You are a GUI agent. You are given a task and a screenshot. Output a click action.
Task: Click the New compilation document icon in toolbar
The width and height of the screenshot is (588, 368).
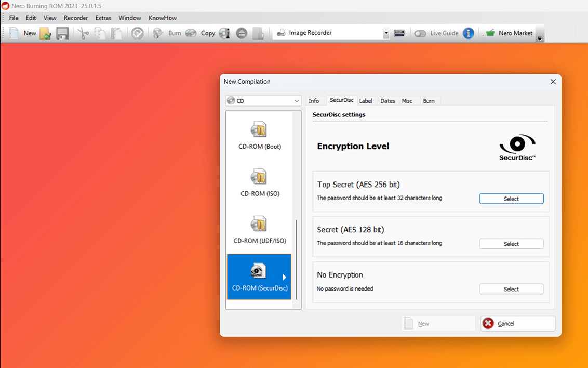coord(14,33)
